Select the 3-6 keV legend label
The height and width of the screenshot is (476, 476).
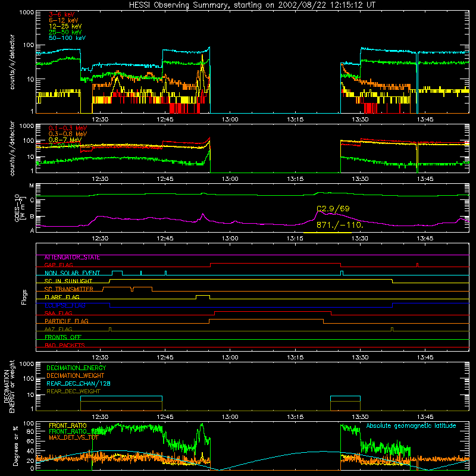tap(62, 14)
